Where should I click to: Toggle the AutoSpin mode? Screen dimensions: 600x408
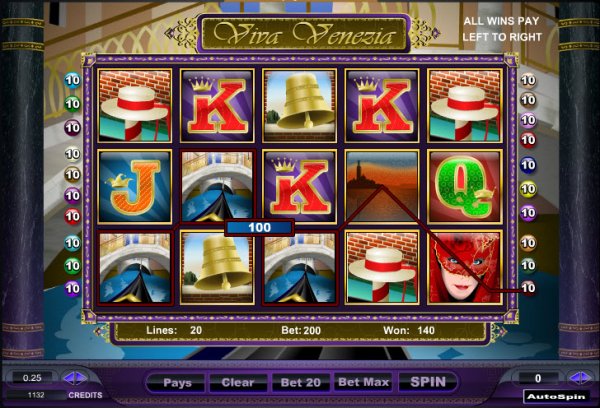pyautogui.click(x=556, y=397)
